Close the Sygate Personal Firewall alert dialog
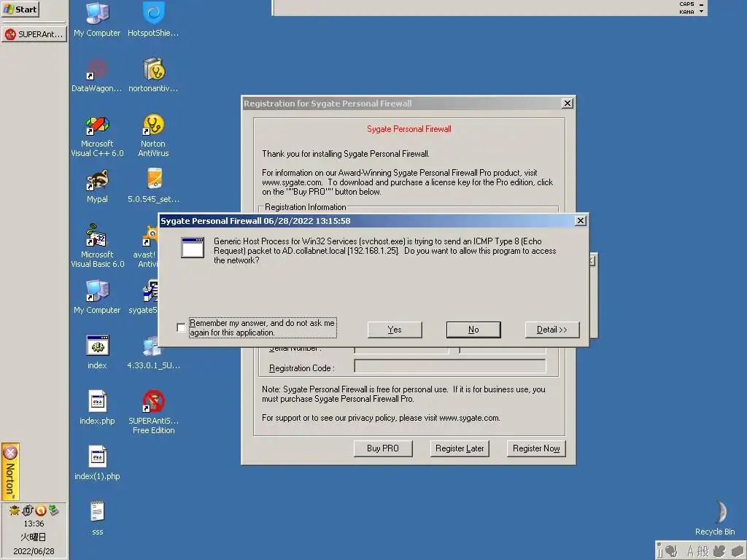The image size is (747, 560). [x=580, y=220]
